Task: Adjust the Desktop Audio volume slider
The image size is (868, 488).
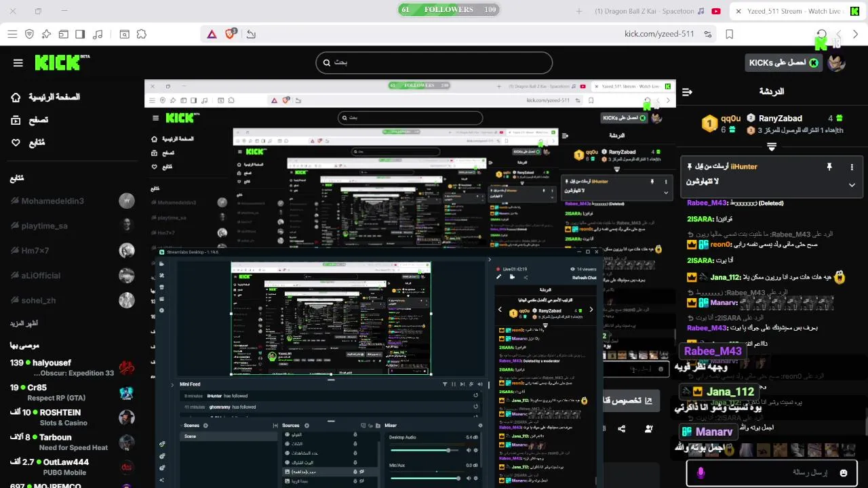Action: point(424,450)
